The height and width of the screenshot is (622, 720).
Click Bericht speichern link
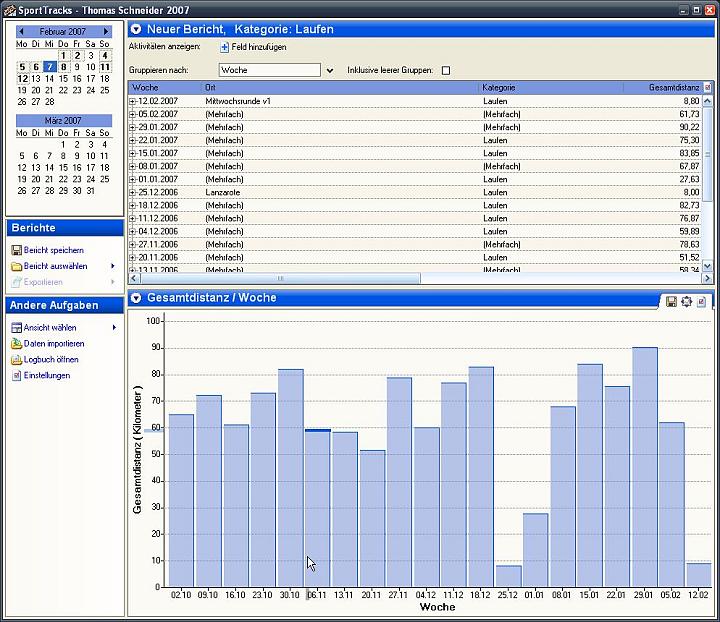point(54,250)
